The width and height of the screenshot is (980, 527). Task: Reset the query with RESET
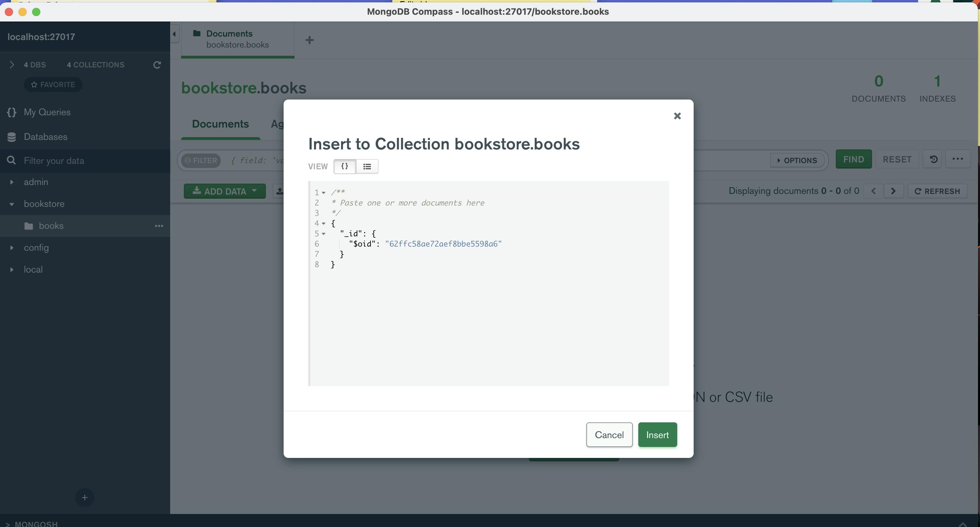pos(897,159)
